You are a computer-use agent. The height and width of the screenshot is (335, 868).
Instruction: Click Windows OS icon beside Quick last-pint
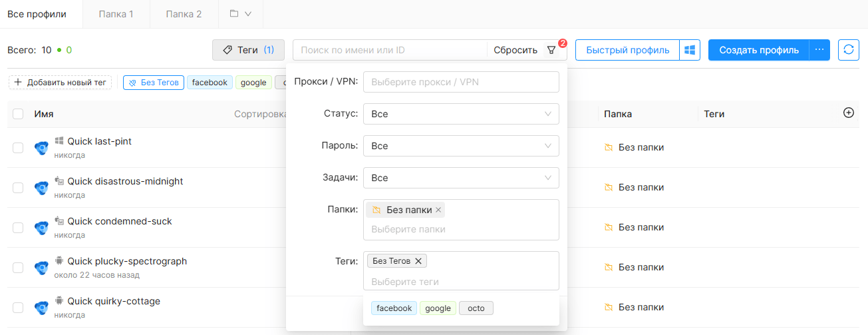(59, 141)
